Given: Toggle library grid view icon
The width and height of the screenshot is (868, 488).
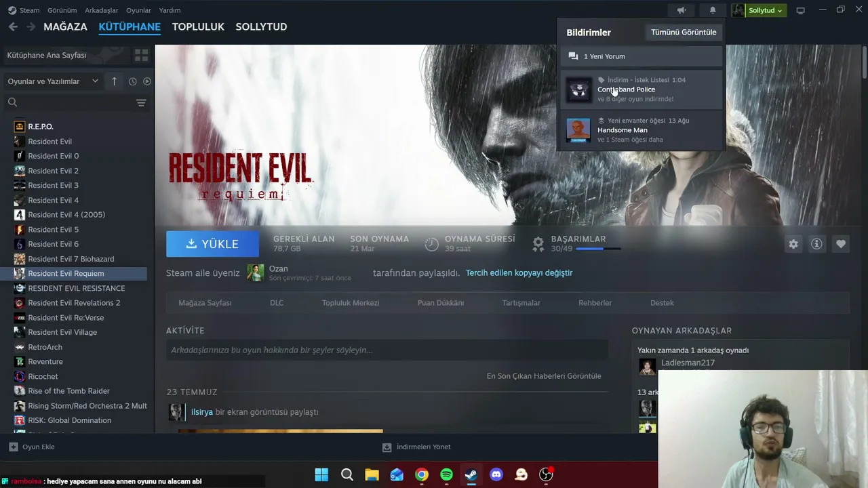Looking at the screenshot, I should pos(141,55).
